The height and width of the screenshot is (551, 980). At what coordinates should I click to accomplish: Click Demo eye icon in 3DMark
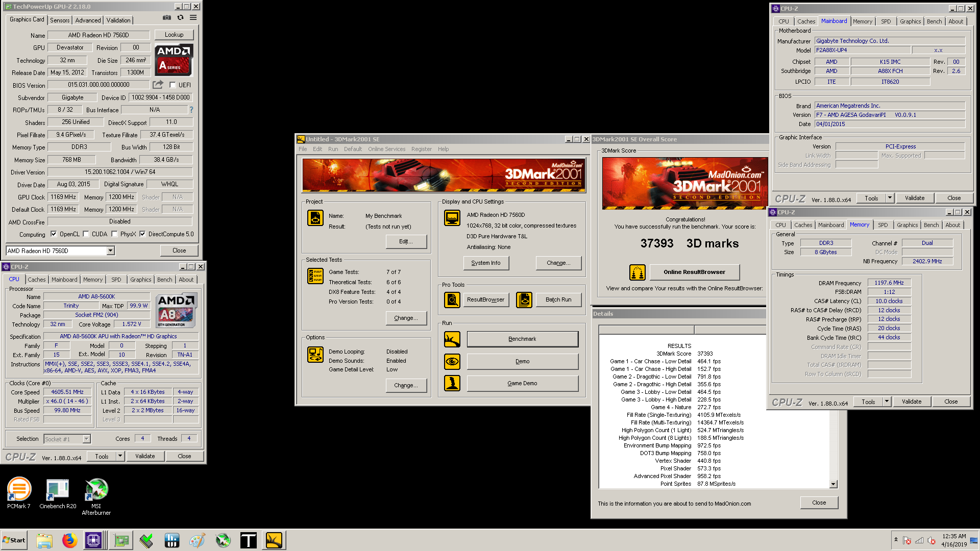[x=452, y=362]
